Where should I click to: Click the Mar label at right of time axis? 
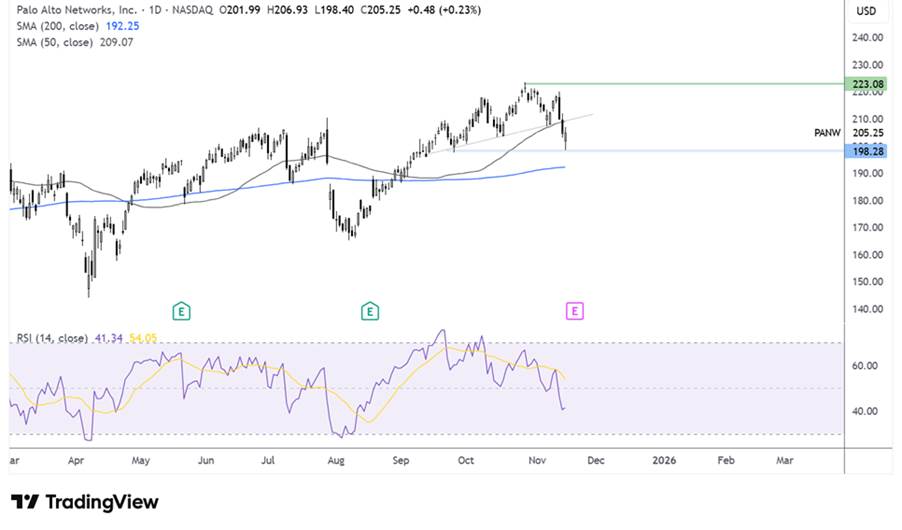785,460
